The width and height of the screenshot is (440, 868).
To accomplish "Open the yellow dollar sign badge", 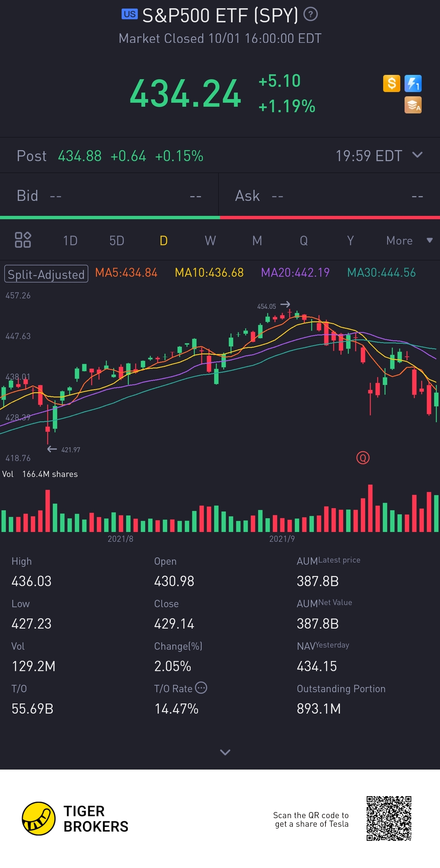I will (391, 83).
